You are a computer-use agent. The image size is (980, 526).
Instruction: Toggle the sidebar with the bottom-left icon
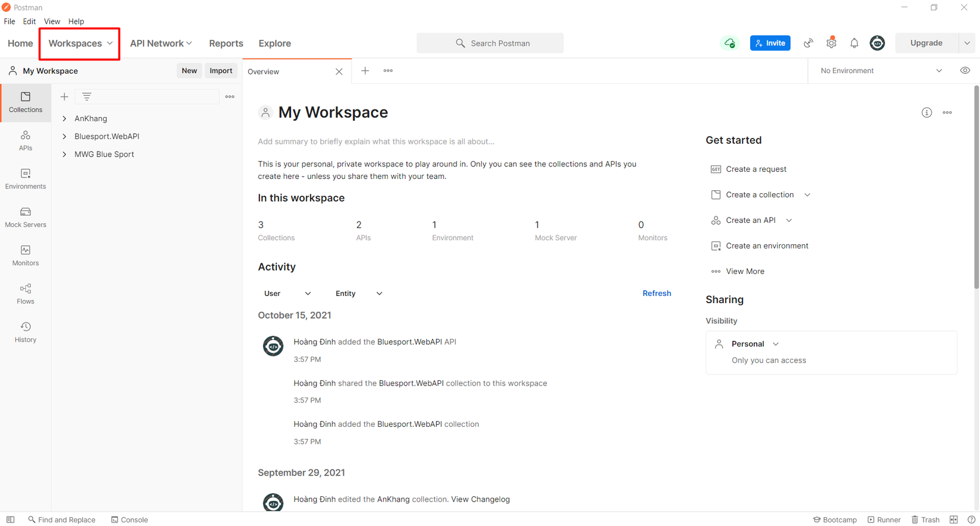click(11, 519)
